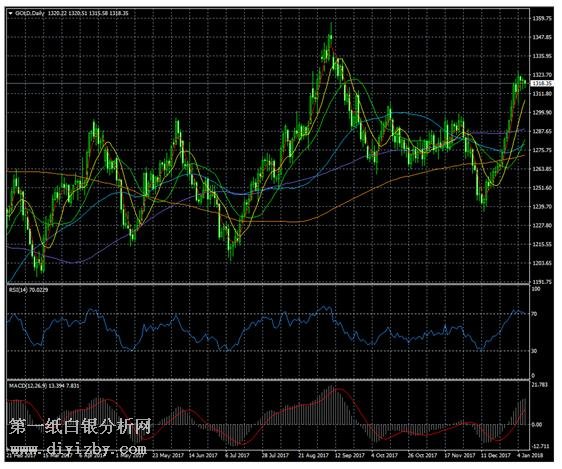Click the 26 Oct 2017 date label
The image size is (562, 469).
tap(422, 455)
